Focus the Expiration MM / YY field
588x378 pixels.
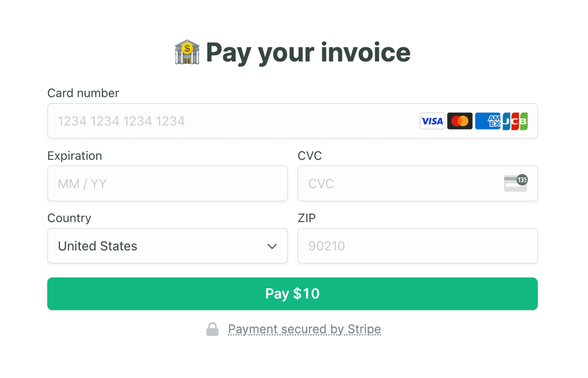(x=168, y=183)
